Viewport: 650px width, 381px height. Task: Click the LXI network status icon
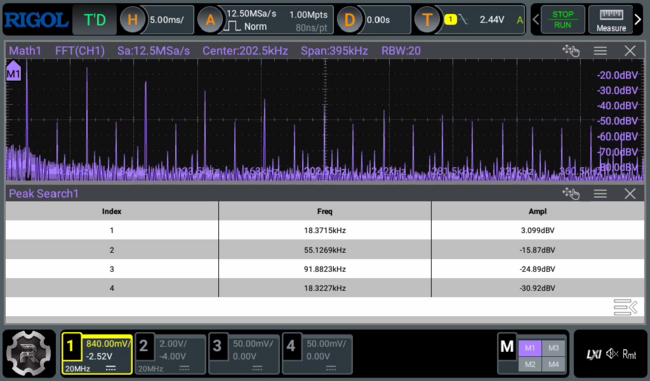pos(593,354)
